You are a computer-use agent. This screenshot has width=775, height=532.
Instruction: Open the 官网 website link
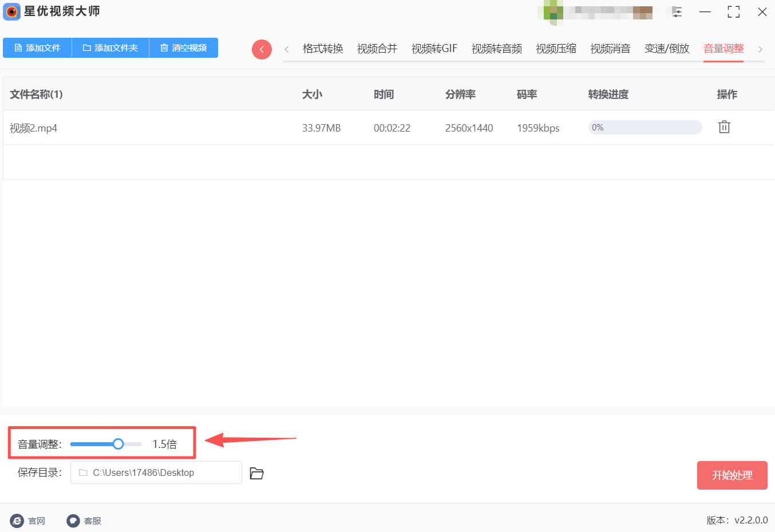click(28, 521)
